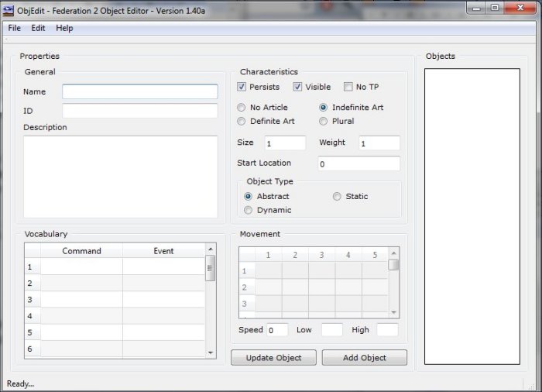542x392 pixels.
Task: Click inside the Description text area
Action: pyautogui.click(x=121, y=177)
